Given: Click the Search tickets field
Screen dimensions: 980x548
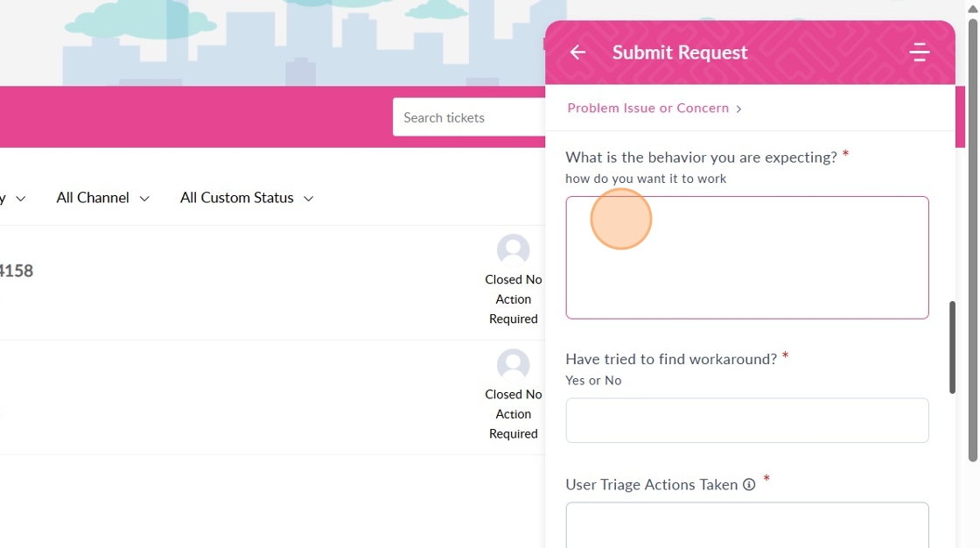Looking at the screenshot, I should (x=469, y=117).
